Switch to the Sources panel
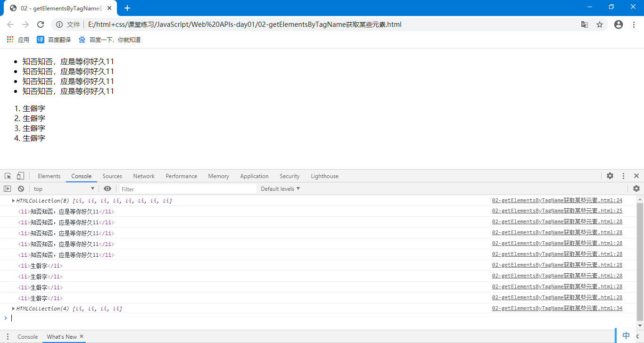 (112, 176)
